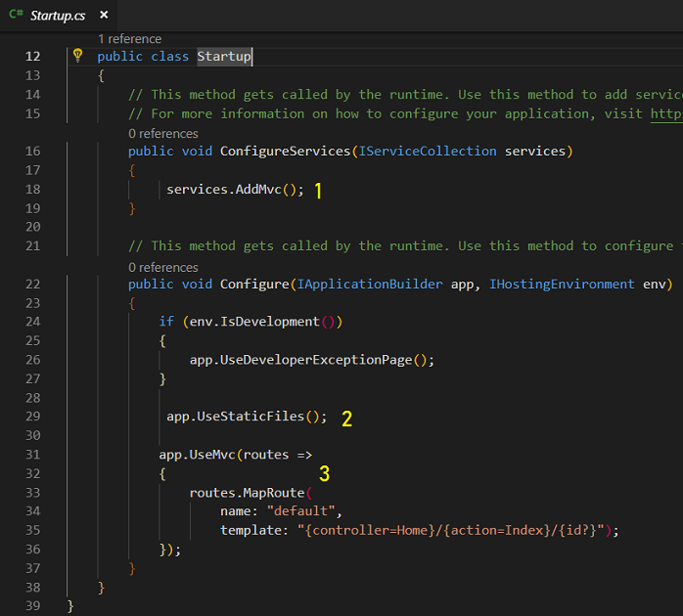Click line number 39 in gutter
This screenshot has height=616, width=683.
pyautogui.click(x=32, y=606)
